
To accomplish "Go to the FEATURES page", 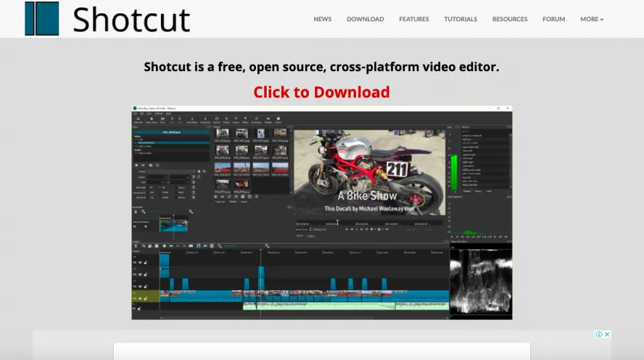I will 414,19.
